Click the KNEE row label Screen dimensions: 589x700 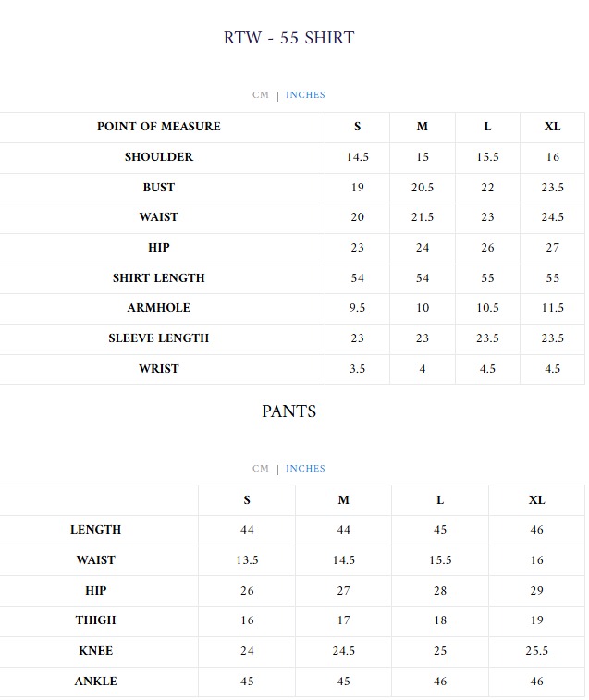[96, 651]
